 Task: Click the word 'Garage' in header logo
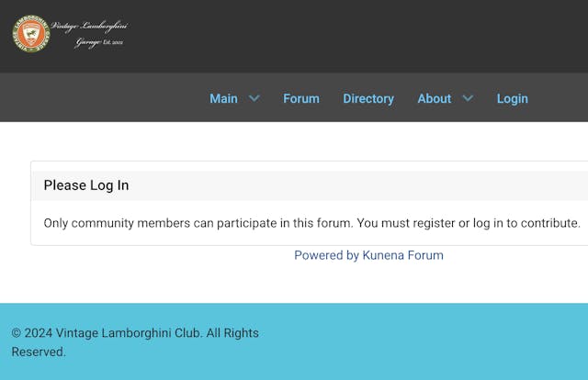click(88, 43)
